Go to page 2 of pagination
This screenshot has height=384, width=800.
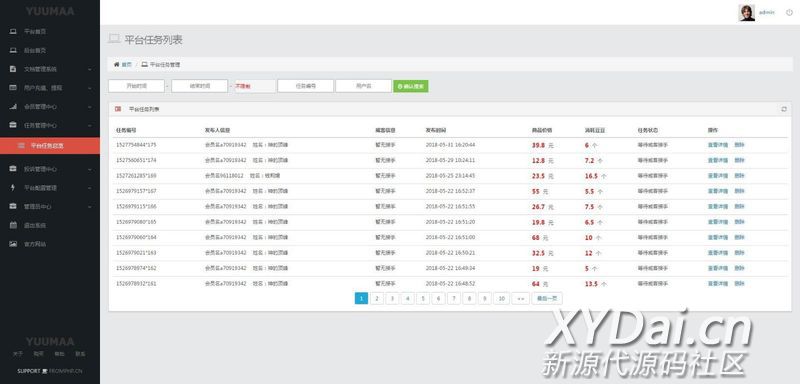pos(377,298)
